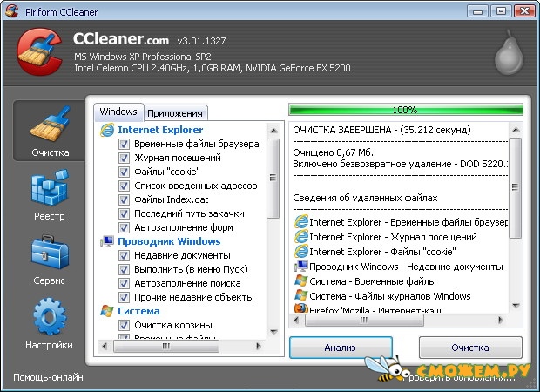Screen dimensions: 540x392
Task: Switch to the Windows tab
Action: pyautogui.click(x=118, y=112)
